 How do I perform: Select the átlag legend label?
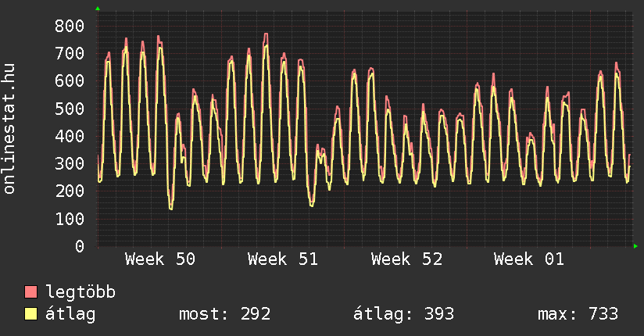71,314
